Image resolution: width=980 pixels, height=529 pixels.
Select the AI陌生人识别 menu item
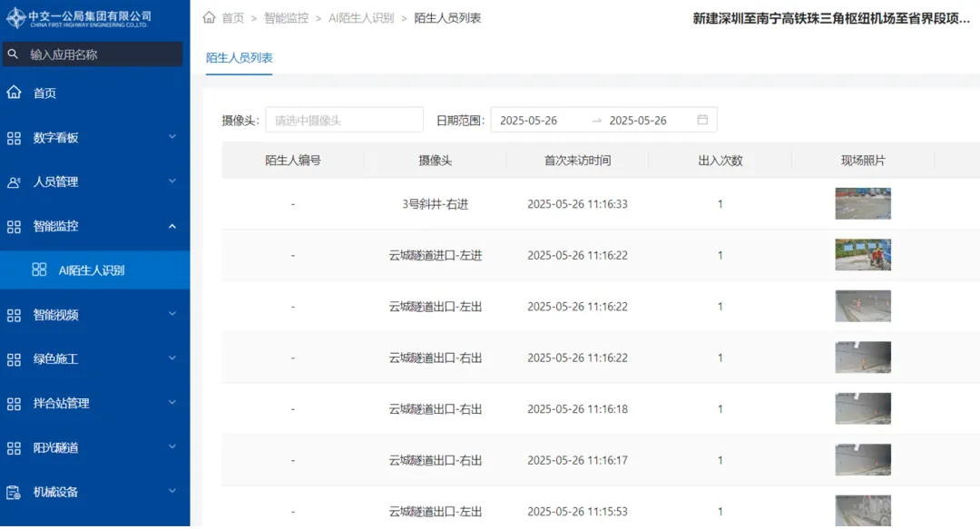click(95, 270)
